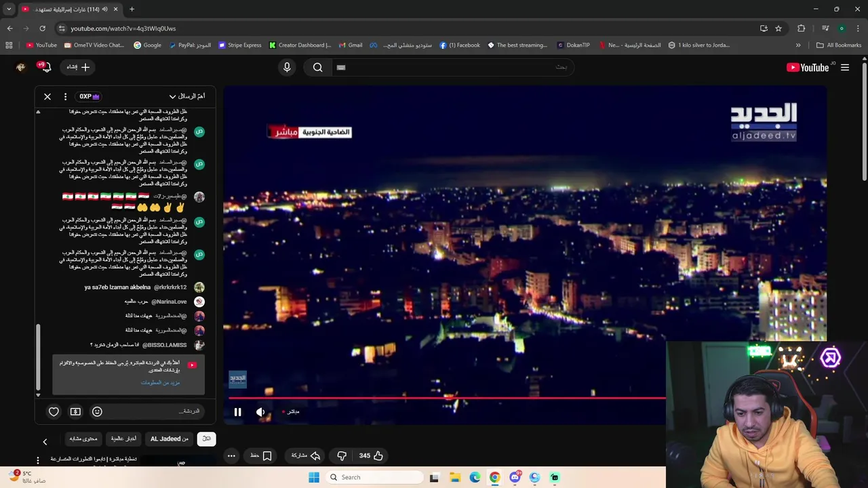The height and width of the screenshot is (488, 868).
Task: Click the Windows taskbar Search box
Action: 374,477
